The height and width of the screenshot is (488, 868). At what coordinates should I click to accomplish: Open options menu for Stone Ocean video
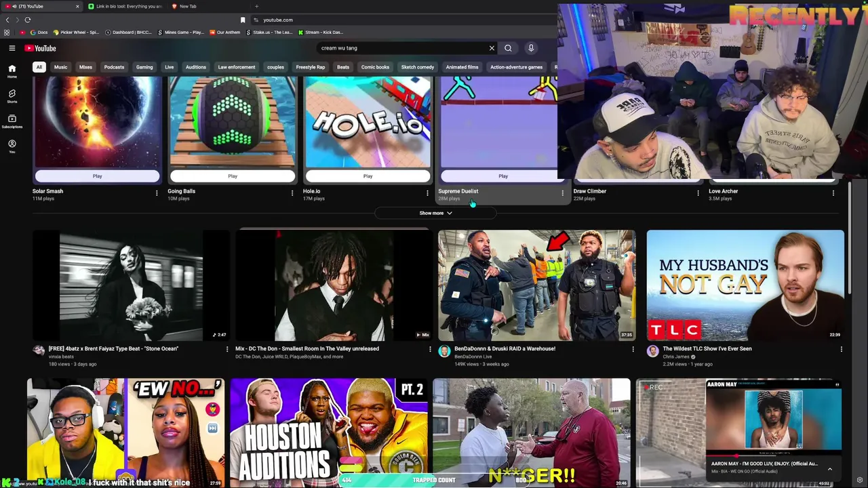(227, 349)
